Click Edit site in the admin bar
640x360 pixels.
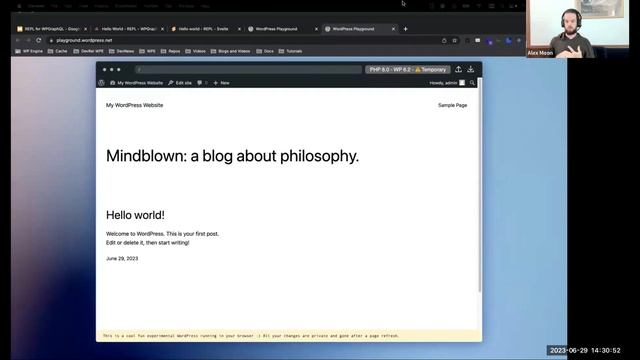(180, 83)
